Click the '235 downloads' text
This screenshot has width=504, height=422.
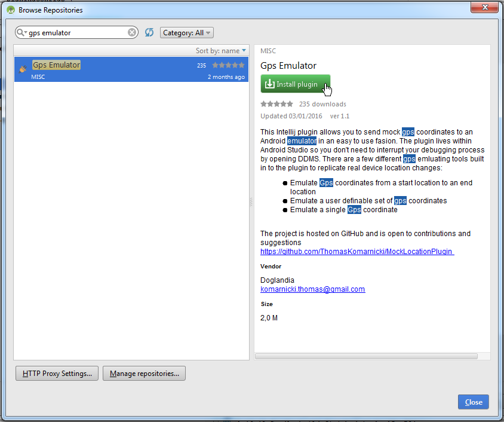click(x=322, y=104)
